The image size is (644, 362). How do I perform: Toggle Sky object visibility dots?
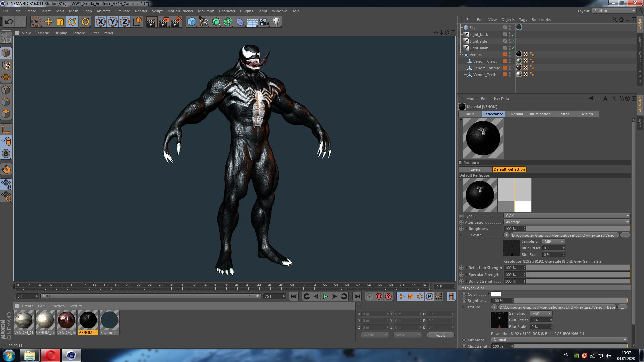click(510, 28)
